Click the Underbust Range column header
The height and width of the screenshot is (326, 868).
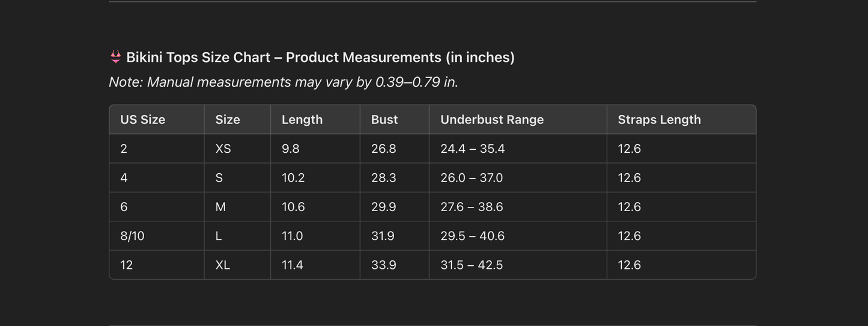click(x=492, y=120)
